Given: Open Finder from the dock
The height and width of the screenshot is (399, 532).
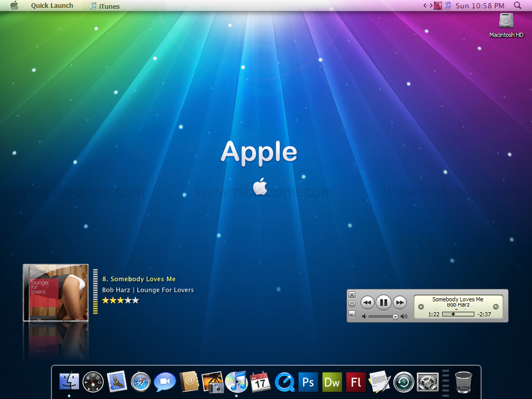Looking at the screenshot, I should tap(69, 382).
